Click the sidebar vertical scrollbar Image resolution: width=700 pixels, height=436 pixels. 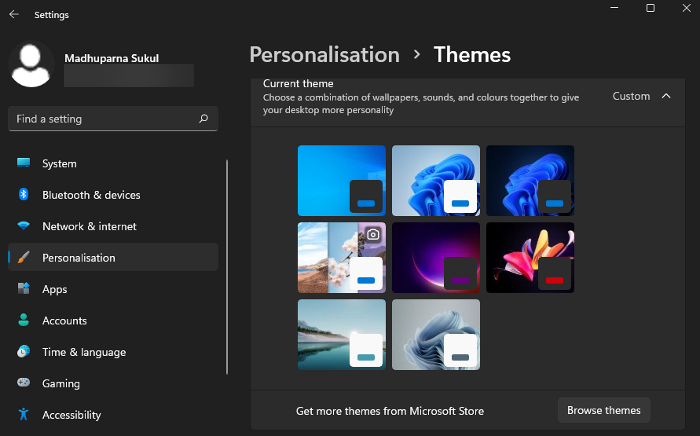[227, 267]
